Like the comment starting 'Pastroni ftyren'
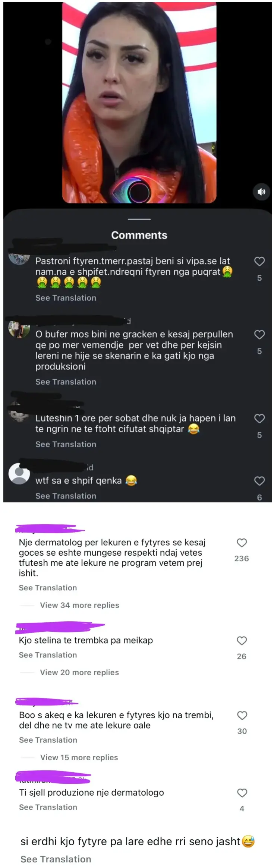Viewport: 274px width, 868px height. coord(259,261)
